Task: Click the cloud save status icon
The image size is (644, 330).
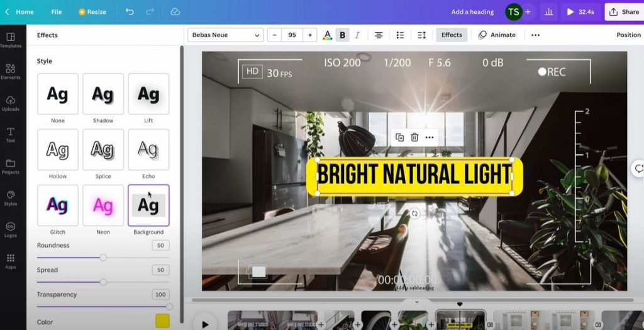Action: click(175, 12)
